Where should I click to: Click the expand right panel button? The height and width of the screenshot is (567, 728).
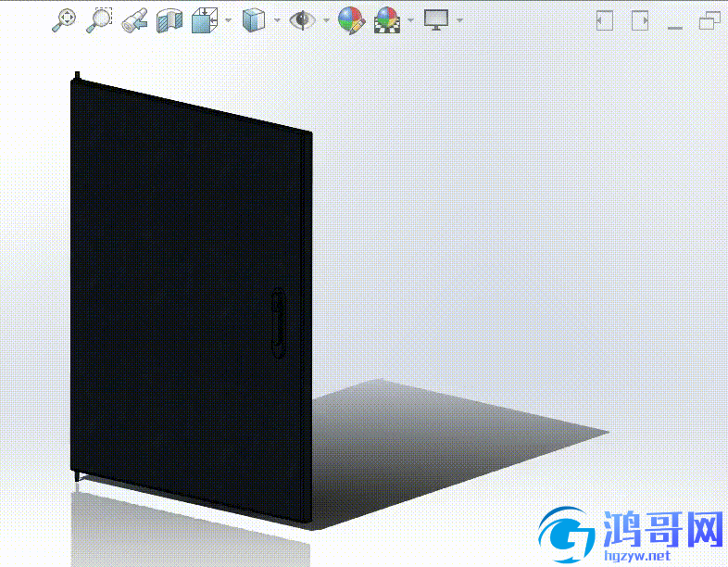pyautogui.click(x=640, y=21)
